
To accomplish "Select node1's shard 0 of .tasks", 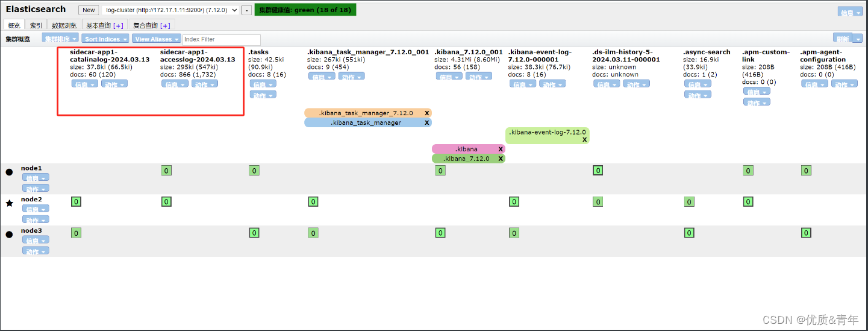I will coord(254,171).
